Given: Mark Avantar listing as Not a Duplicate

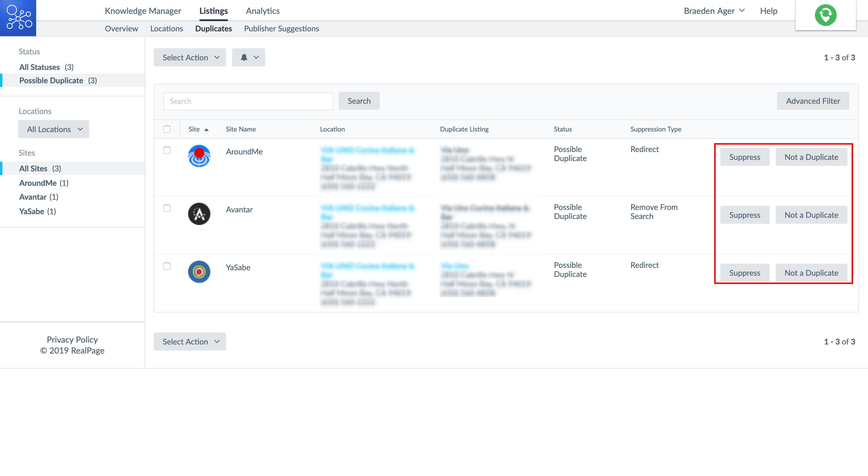Looking at the screenshot, I should click(811, 215).
